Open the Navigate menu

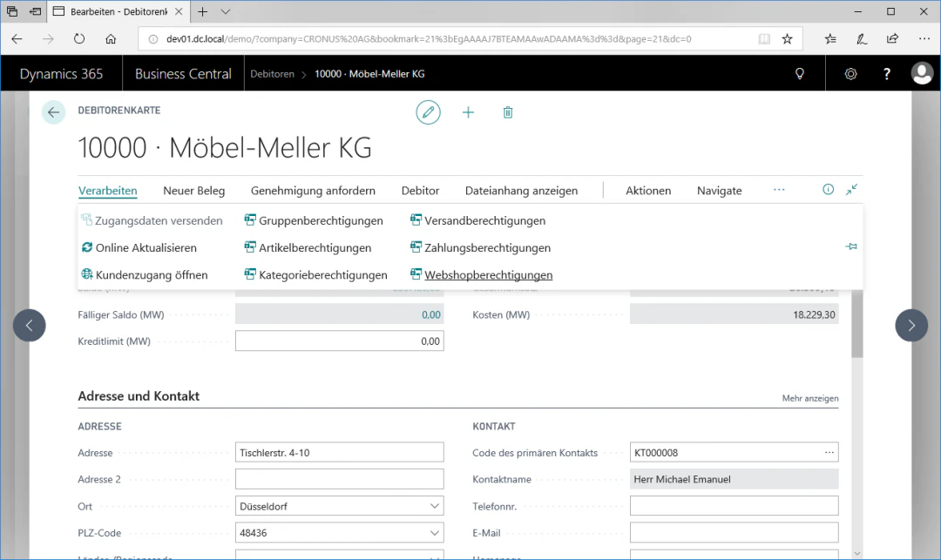pyautogui.click(x=719, y=191)
